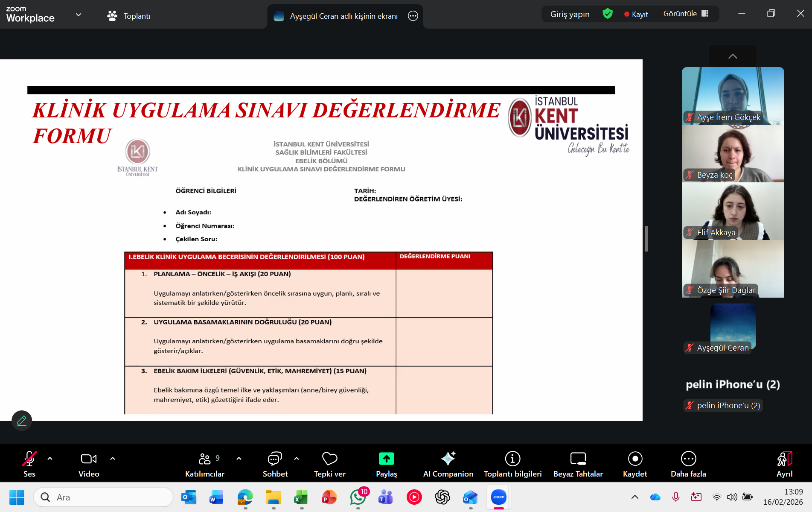The image size is (812, 512).
Task: Expand video options arrow next to Video
Action: point(113,459)
